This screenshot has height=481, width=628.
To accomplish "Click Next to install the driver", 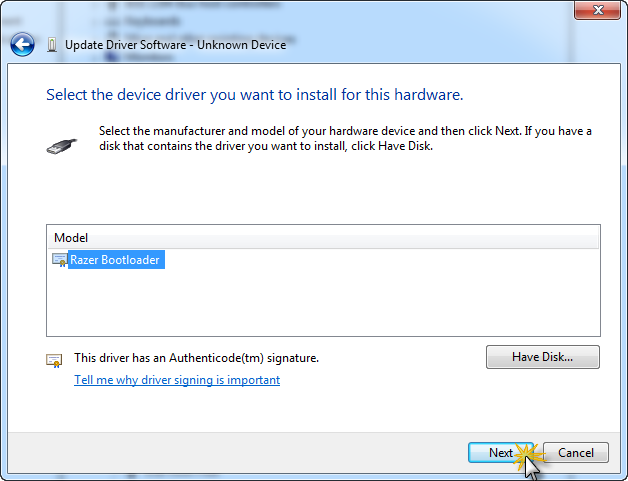I will tap(501, 453).
